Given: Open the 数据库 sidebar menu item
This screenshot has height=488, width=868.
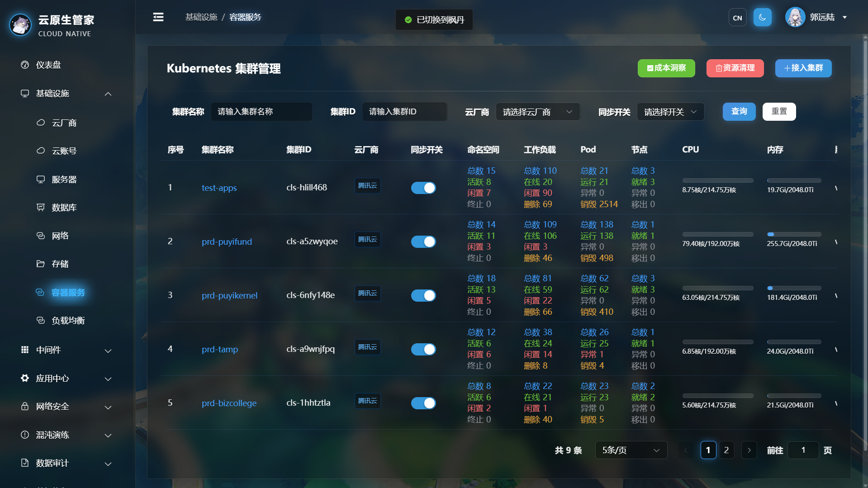Looking at the screenshot, I should pyautogui.click(x=64, y=208).
